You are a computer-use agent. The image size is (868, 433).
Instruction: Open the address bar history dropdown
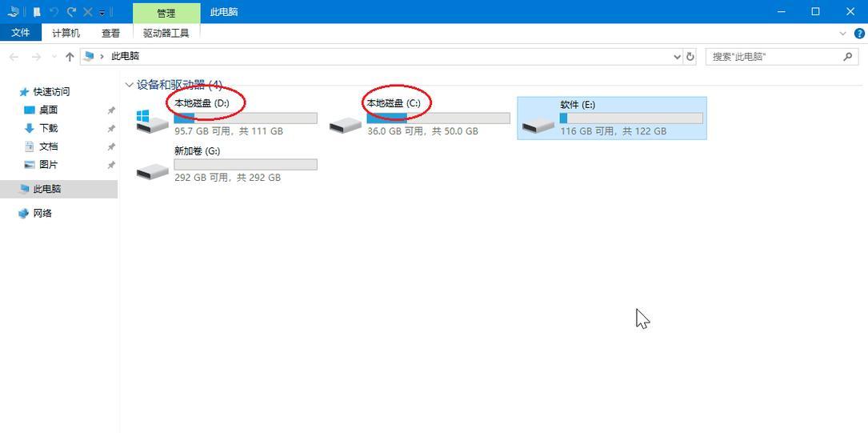677,57
